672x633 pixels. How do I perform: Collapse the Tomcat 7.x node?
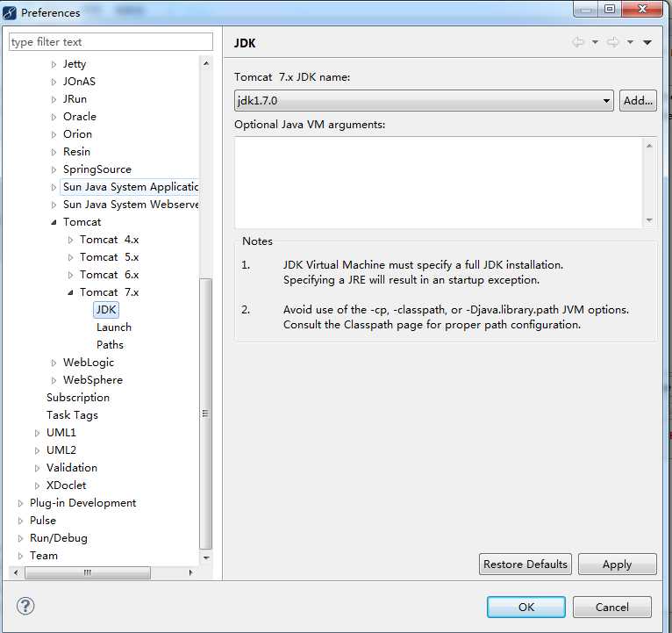click(71, 293)
